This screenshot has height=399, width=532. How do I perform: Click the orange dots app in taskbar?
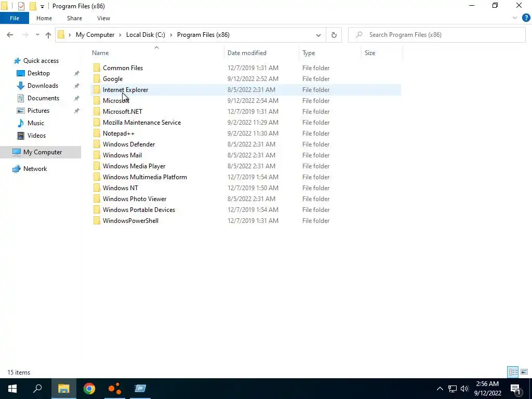pos(115,389)
